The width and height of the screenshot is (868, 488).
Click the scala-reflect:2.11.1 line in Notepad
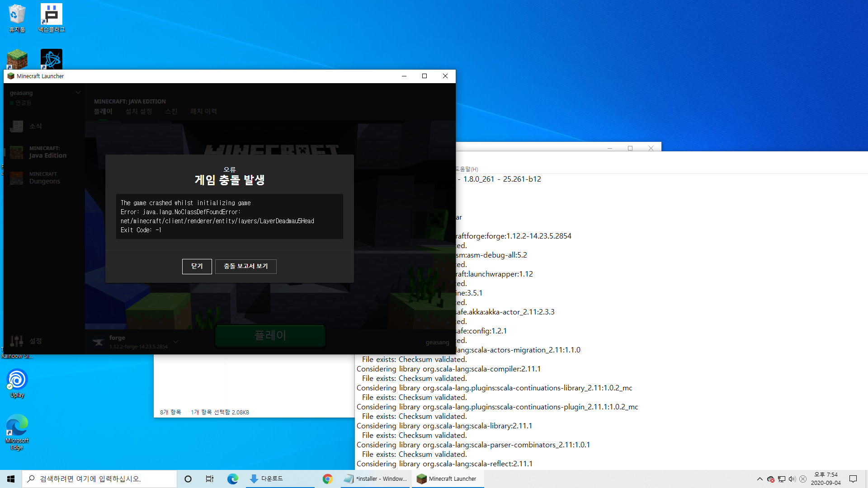point(444,464)
